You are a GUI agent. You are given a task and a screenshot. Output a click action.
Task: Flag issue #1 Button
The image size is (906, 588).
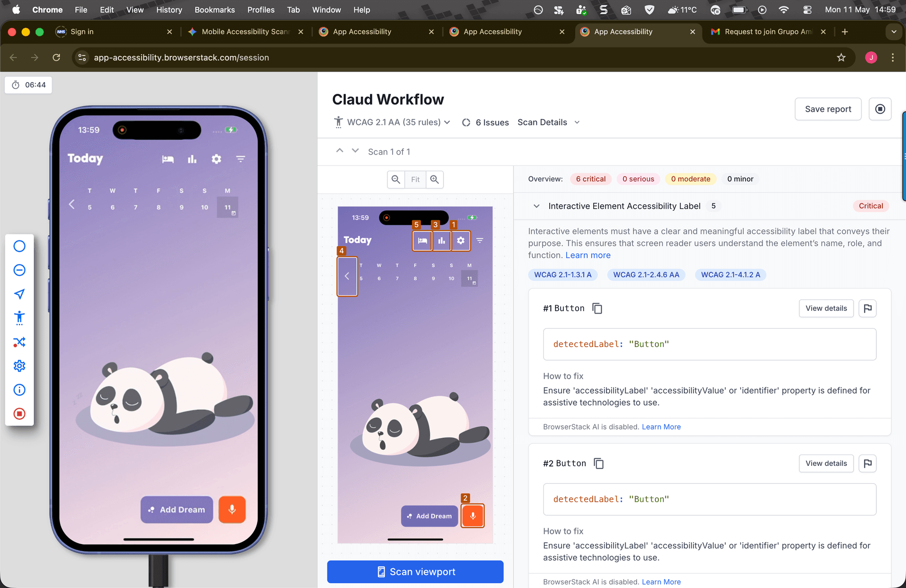(867, 308)
